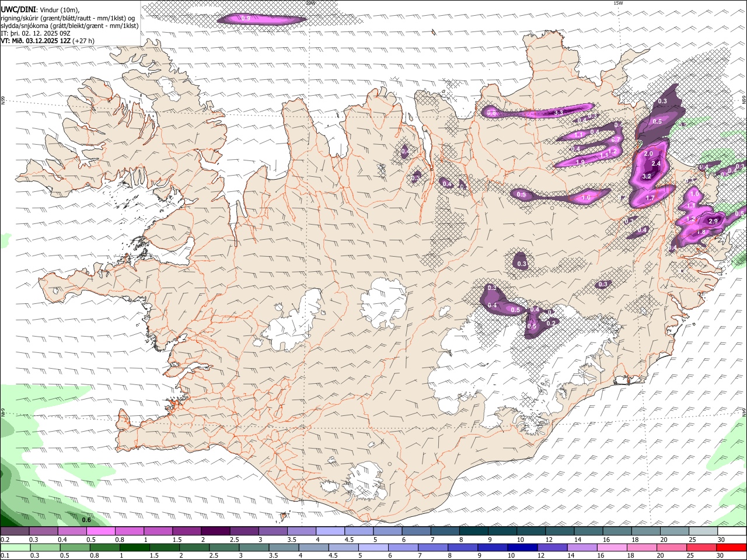Click the palest green 0.1 swatch in lower legend row
747x560 pixels.
point(15,547)
